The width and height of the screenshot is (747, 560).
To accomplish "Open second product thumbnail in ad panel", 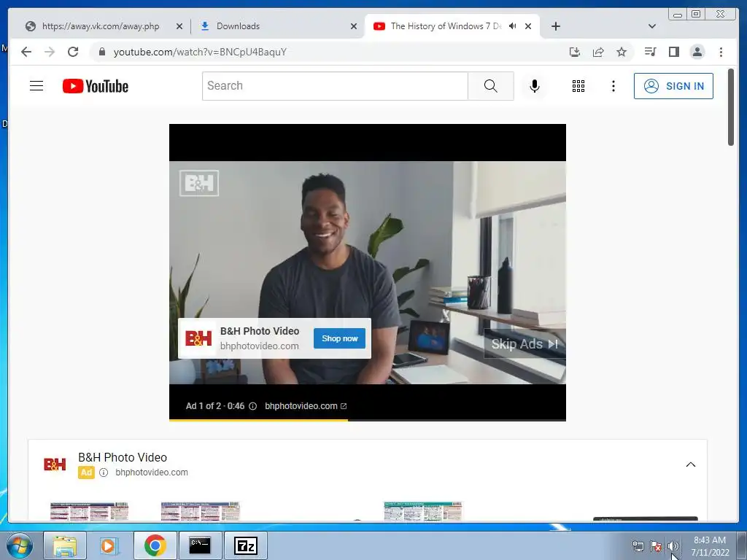I will pyautogui.click(x=201, y=511).
